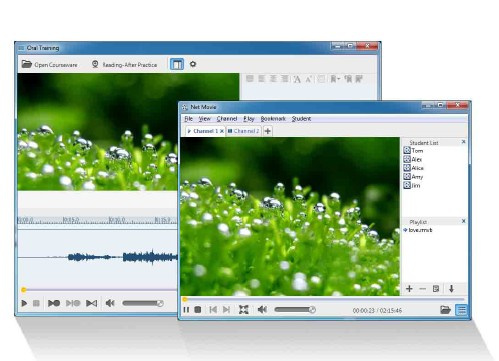Click the first align icon in Oral Training
The image size is (499, 361).
(250, 79)
